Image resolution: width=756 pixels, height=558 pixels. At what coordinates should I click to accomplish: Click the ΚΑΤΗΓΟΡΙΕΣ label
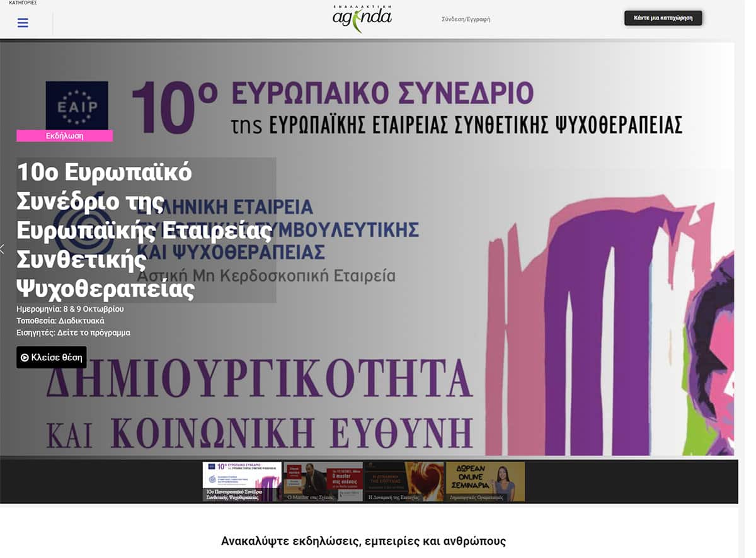click(x=23, y=3)
